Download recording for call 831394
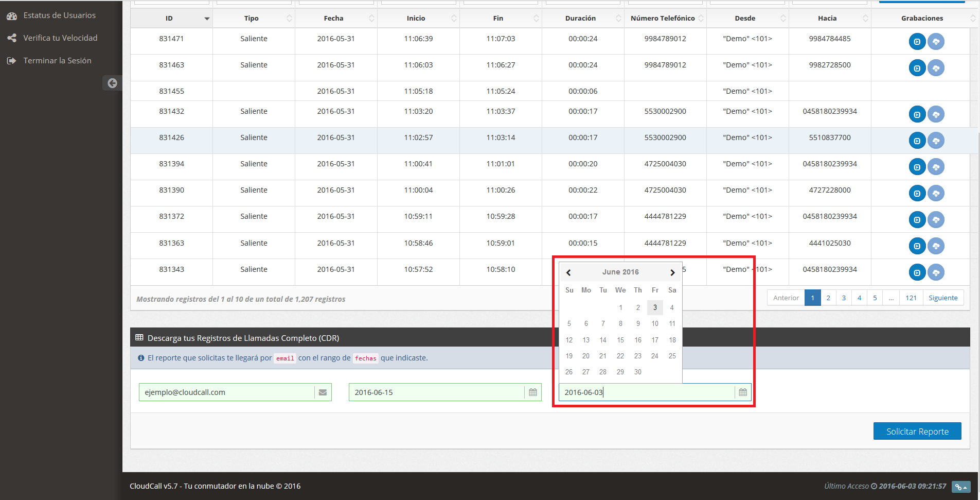Screen dimensions: 980x500 pyautogui.click(x=936, y=167)
